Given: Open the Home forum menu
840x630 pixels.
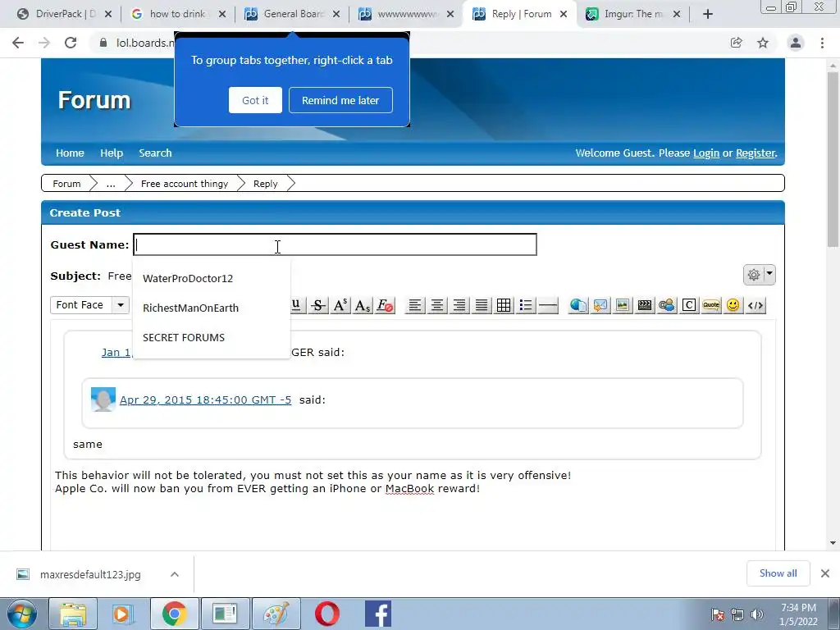Looking at the screenshot, I should point(71,153).
